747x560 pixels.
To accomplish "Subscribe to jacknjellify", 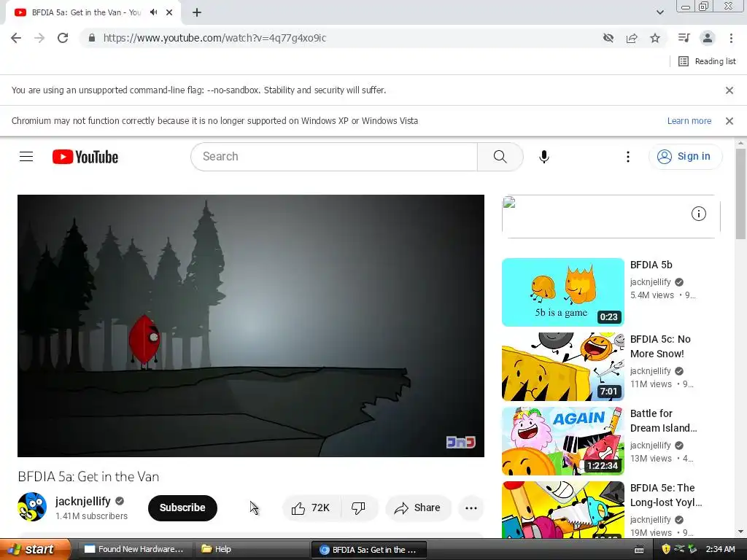I will tap(182, 507).
